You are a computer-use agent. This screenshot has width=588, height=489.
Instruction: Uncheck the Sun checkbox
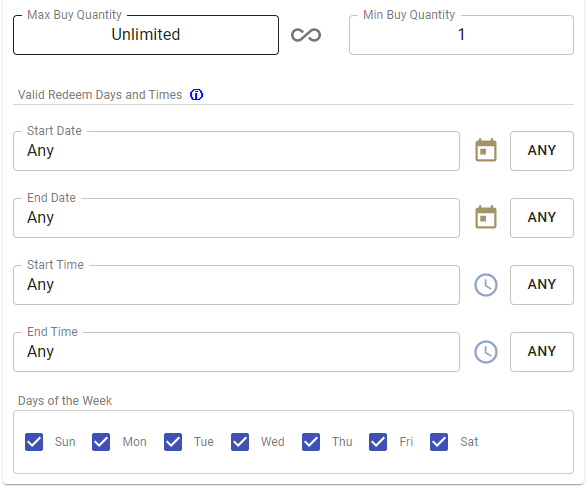coord(34,442)
